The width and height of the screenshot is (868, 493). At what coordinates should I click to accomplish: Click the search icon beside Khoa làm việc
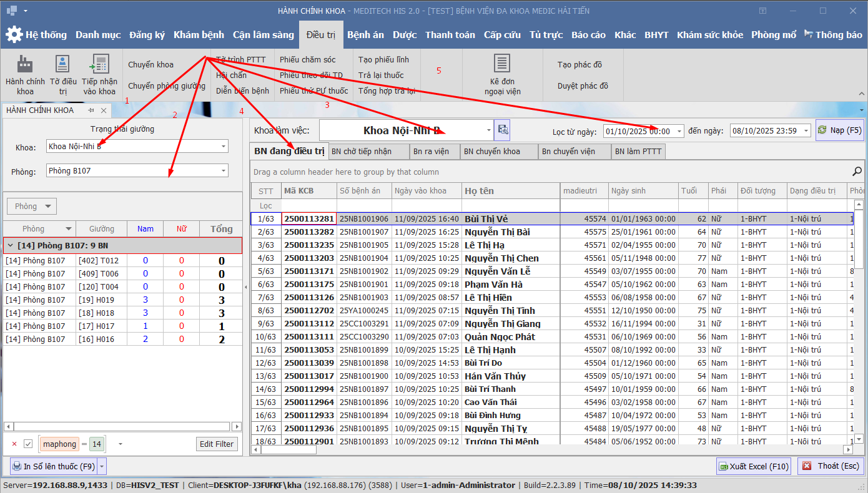point(502,130)
